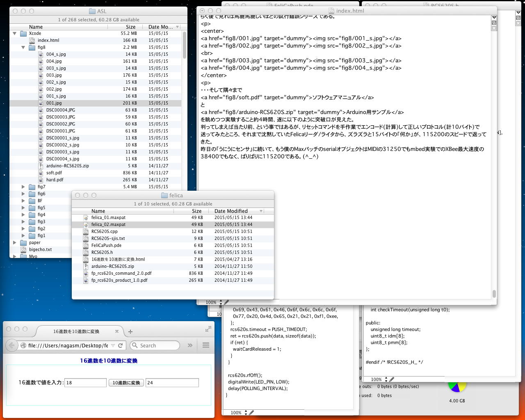This screenshot has height=420, width=525.
Task: Click the Firefox Search field
Action: coord(155,345)
